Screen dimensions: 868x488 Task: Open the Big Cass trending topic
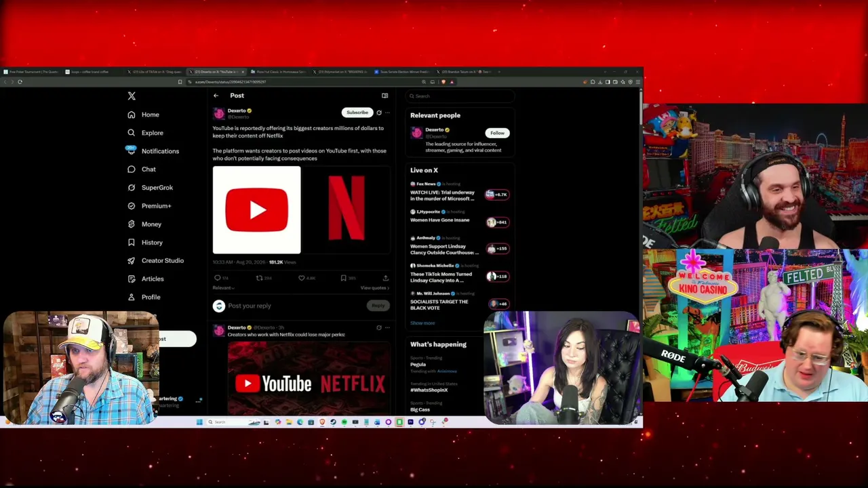(420, 409)
